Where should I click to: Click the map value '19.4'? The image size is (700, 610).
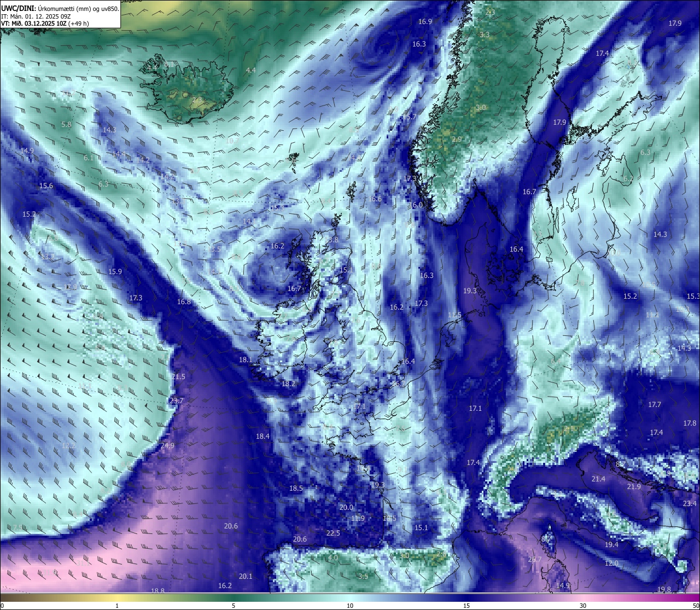pos(611,544)
